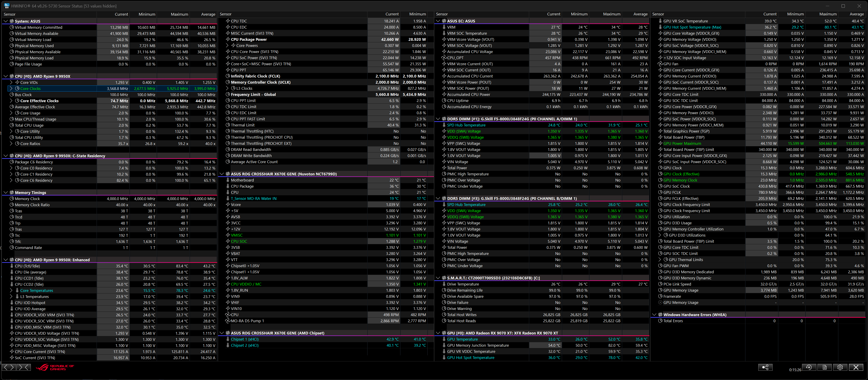Screen dimensions: 868x380
Task: Expand the GPU D3D Utilizations row
Action: tap(660, 235)
